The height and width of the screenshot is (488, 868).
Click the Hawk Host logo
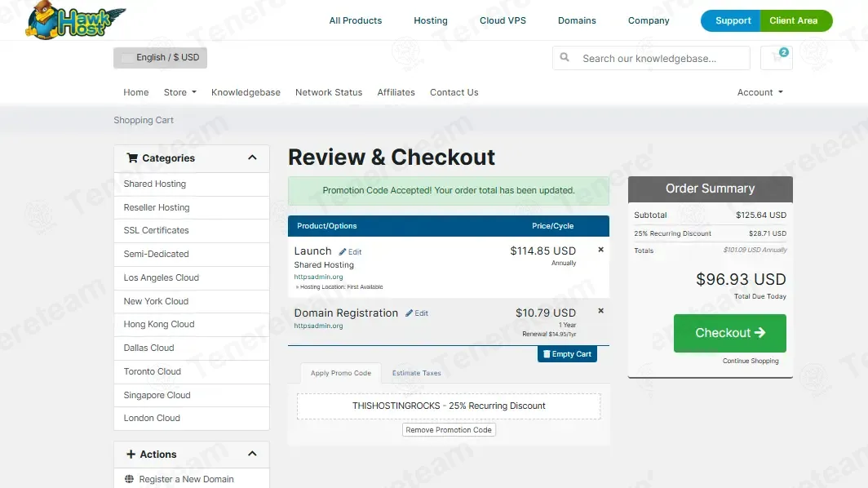tap(76, 20)
